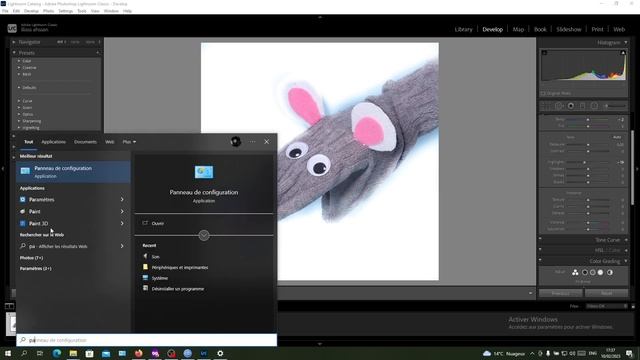Open the Web module in Lightroom
The width and height of the screenshot is (640, 360).
pyautogui.click(x=619, y=29)
